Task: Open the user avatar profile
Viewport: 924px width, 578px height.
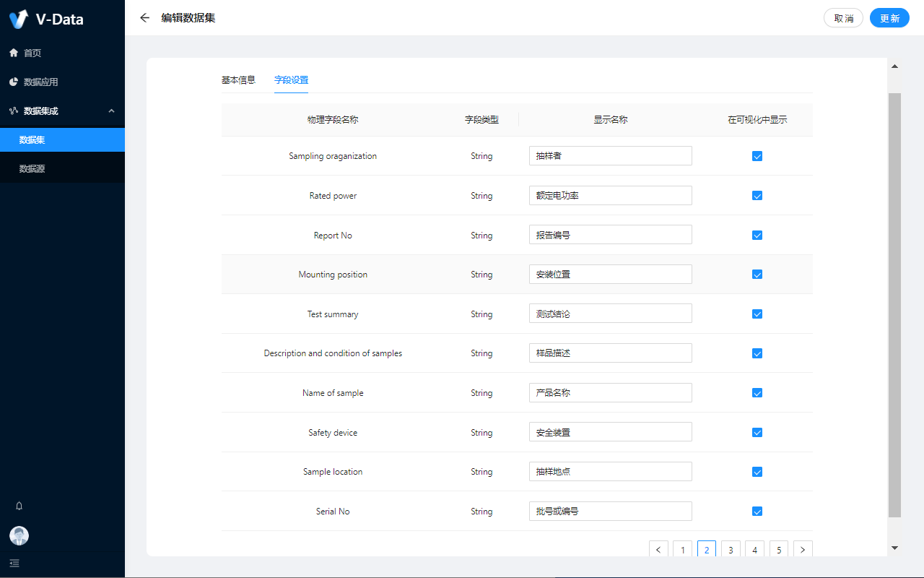Action: tap(19, 535)
